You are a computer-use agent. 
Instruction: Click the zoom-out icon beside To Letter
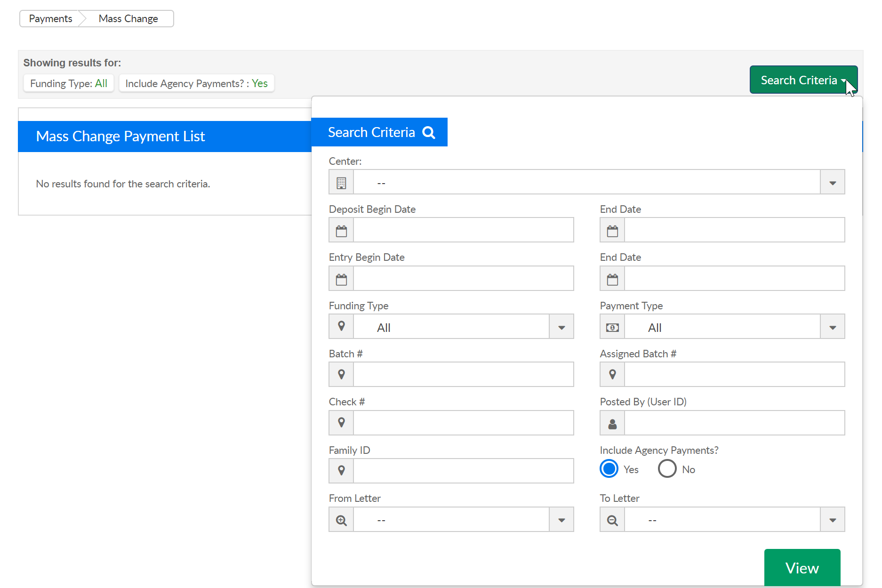coord(612,520)
